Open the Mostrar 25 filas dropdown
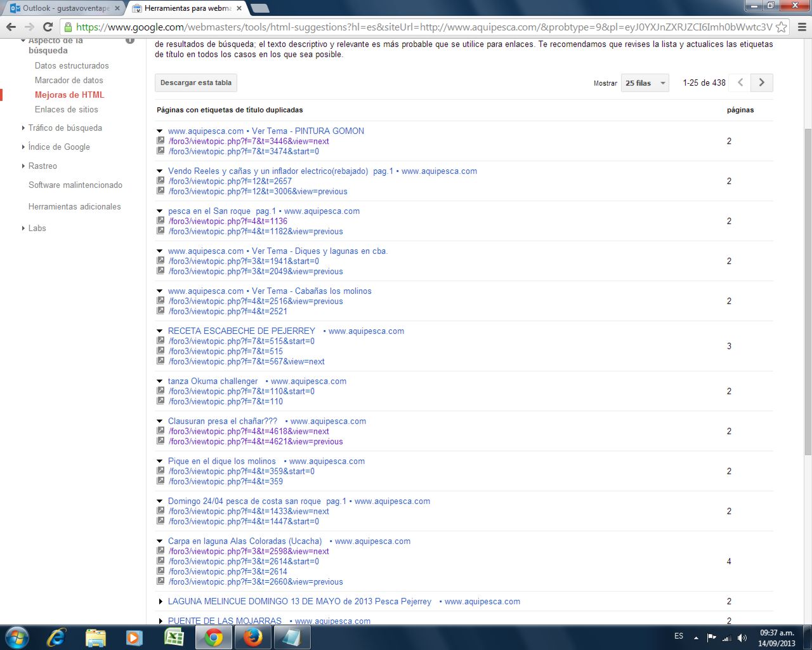The width and height of the screenshot is (812, 650). click(x=645, y=83)
